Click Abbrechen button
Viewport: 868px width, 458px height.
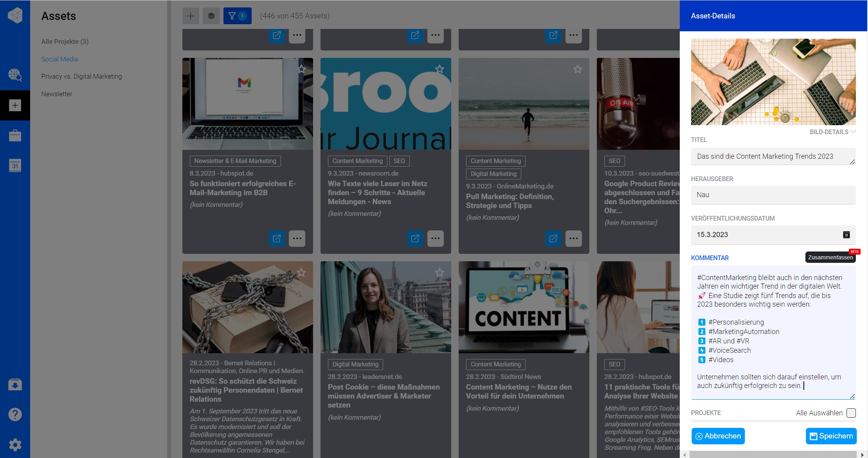coord(718,436)
